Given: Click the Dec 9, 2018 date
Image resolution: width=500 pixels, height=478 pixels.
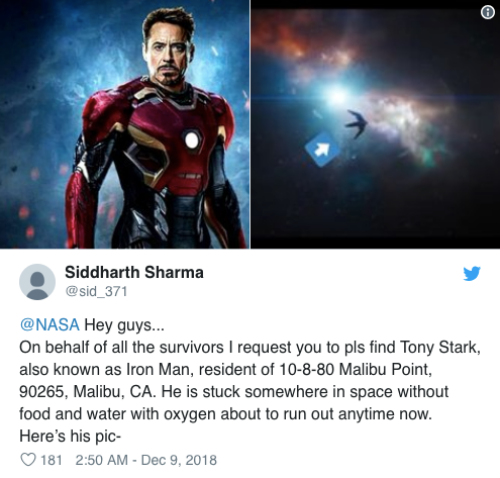Looking at the screenshot, I should [179, 460].
